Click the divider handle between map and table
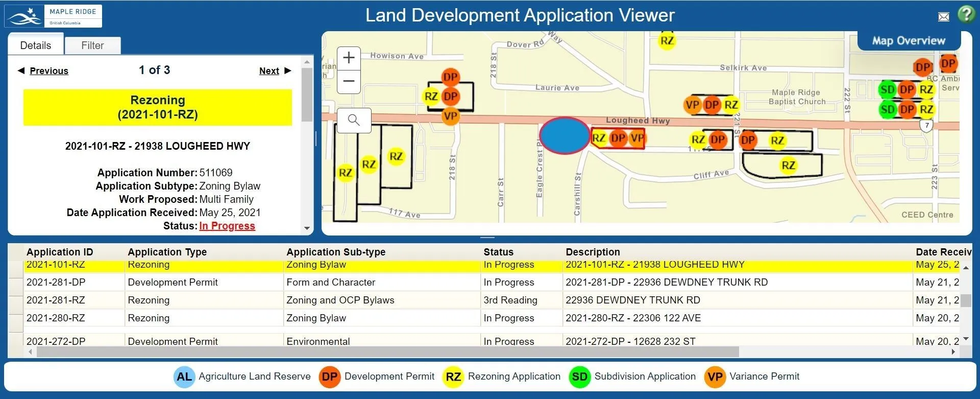Screen dimensions: 980x399 click(x=487, y=238)
